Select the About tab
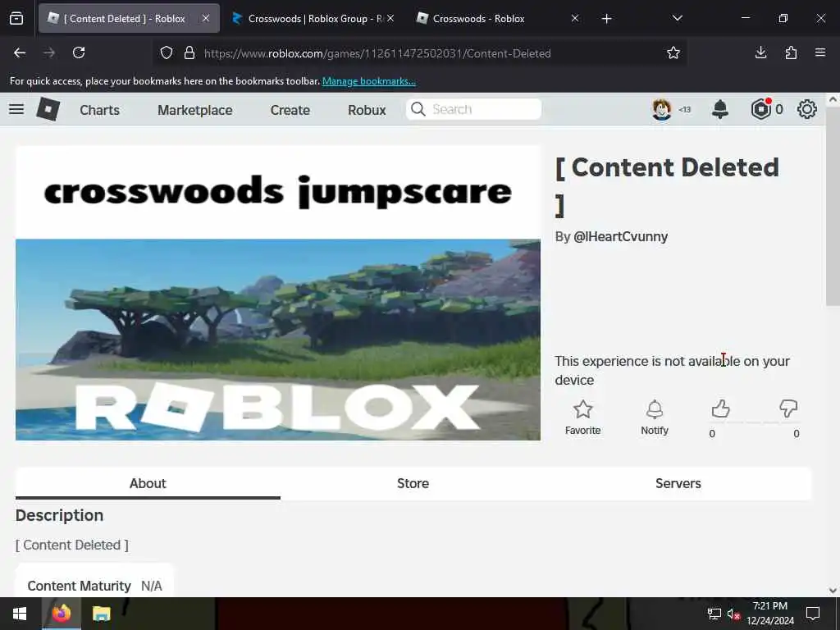 [148, 483]
